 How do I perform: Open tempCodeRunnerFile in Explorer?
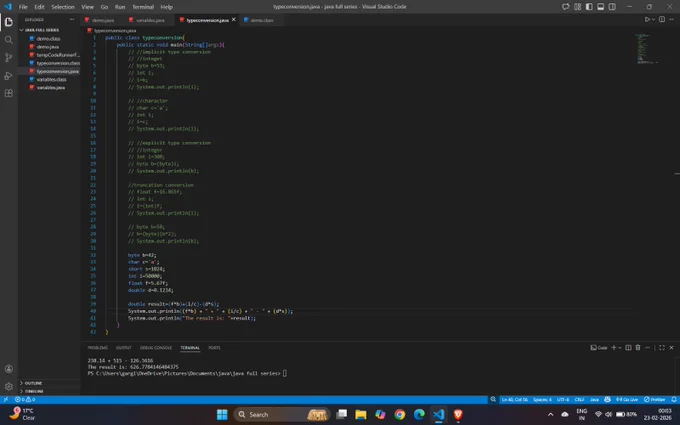[49, 55]
